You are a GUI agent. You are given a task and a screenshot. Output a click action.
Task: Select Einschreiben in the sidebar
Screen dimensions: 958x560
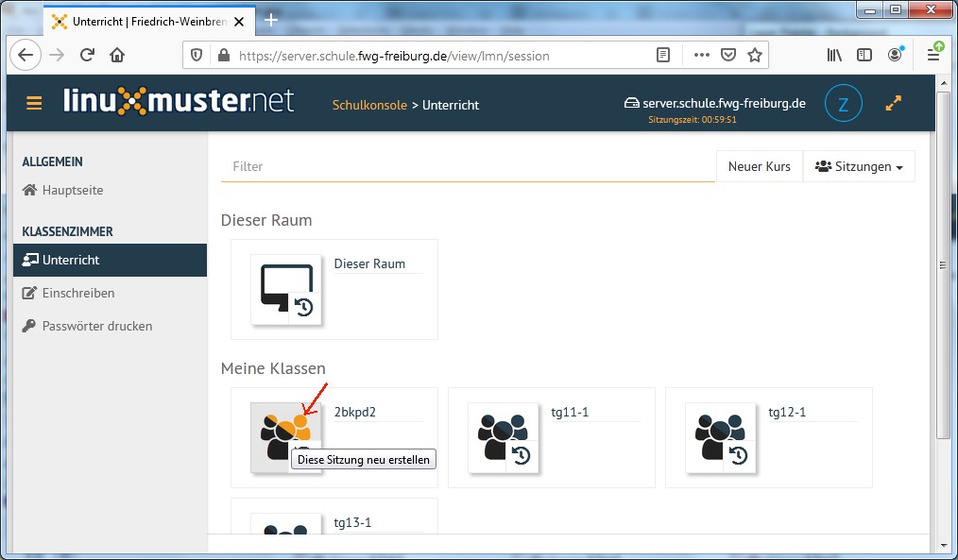coord(78,293)
